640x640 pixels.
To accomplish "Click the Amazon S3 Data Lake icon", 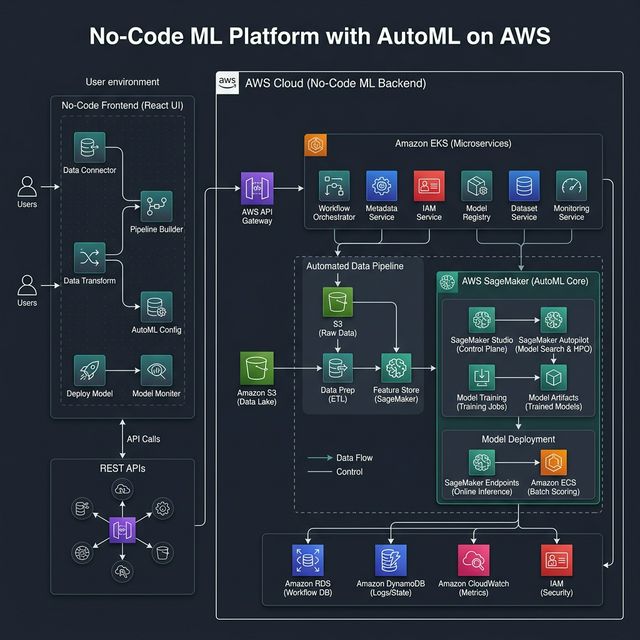I will tap(257, 368).
